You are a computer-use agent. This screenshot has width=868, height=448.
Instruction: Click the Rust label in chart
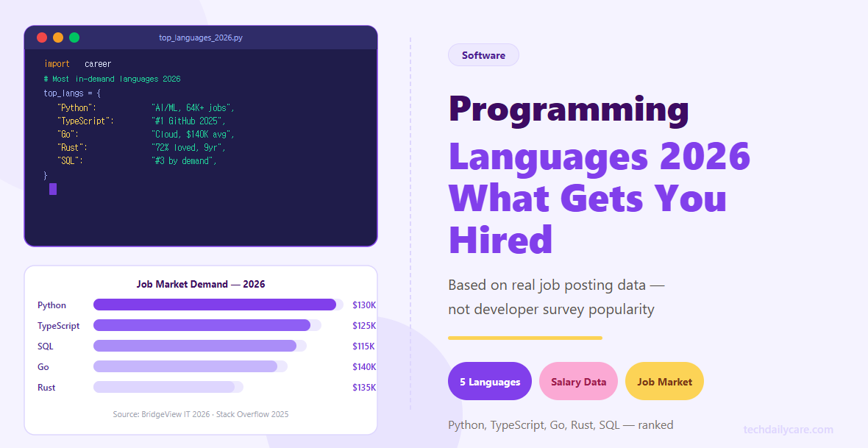[46, 387]
